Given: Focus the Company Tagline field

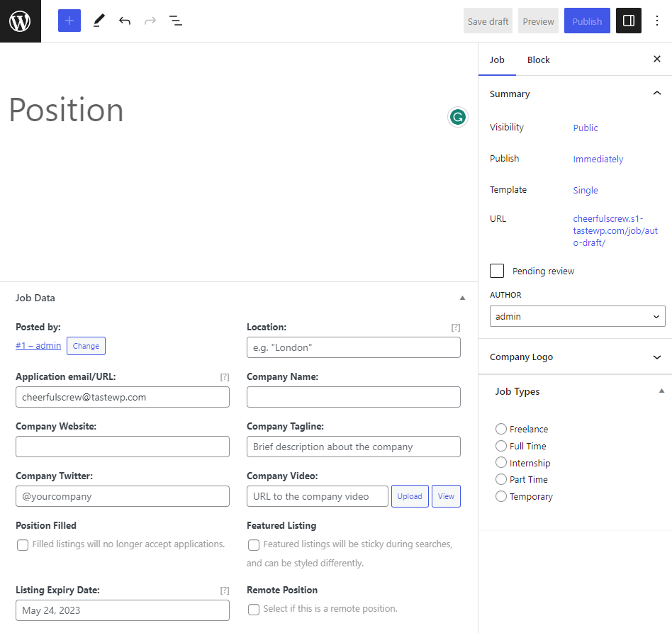Looking at the screenshot, I should coord(354,447).
